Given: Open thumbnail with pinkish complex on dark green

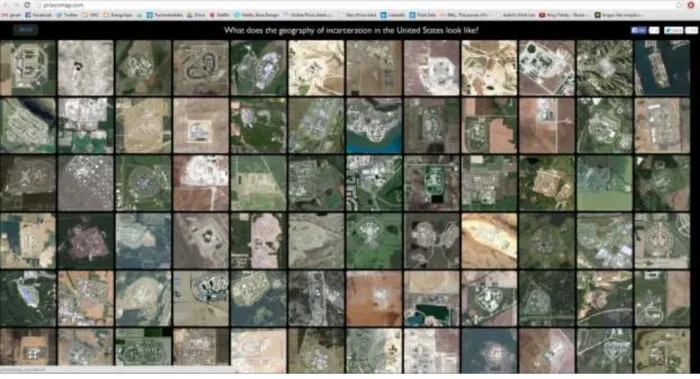Looking at the screenshot, I should [x=85, y=241].
